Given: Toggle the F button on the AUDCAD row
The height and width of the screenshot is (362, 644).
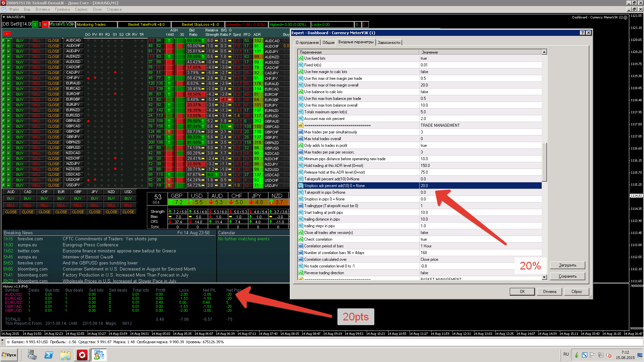Looking at the screenshot, I should (4, 41).
